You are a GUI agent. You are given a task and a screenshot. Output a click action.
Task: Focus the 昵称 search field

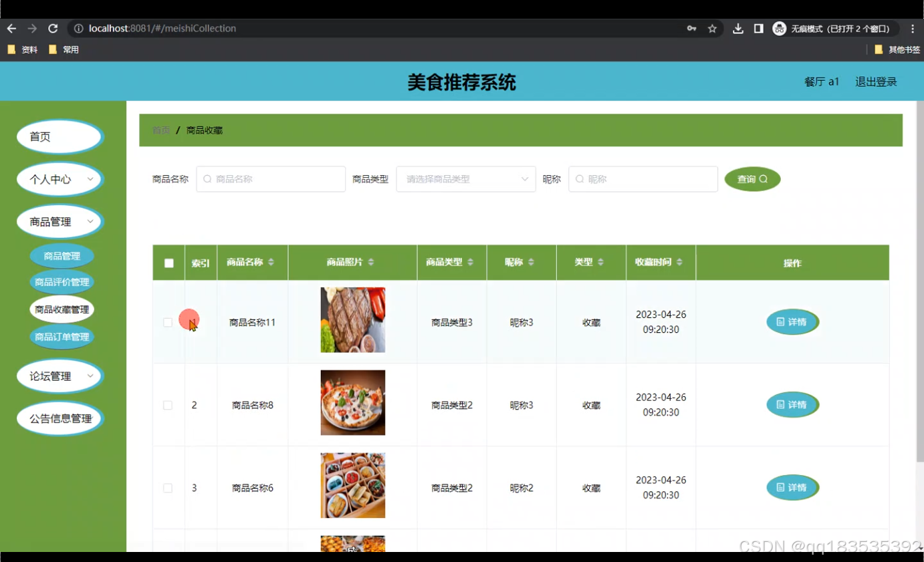pos(643,179)
